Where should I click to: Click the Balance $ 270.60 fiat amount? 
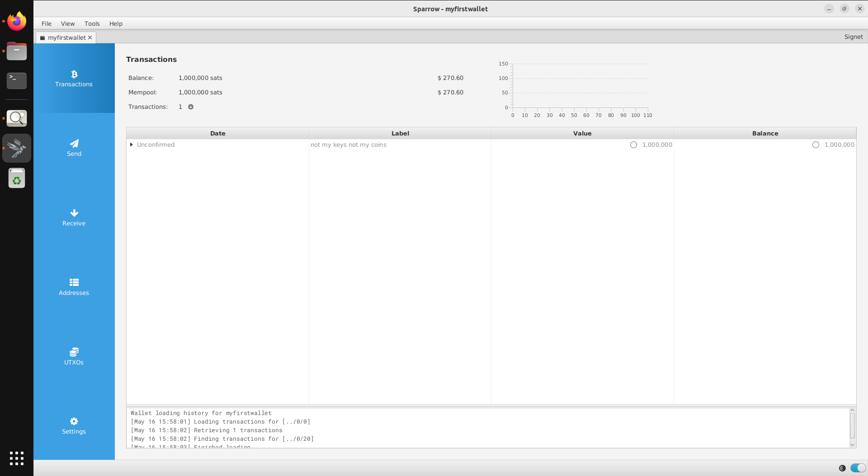pos(450,78)
